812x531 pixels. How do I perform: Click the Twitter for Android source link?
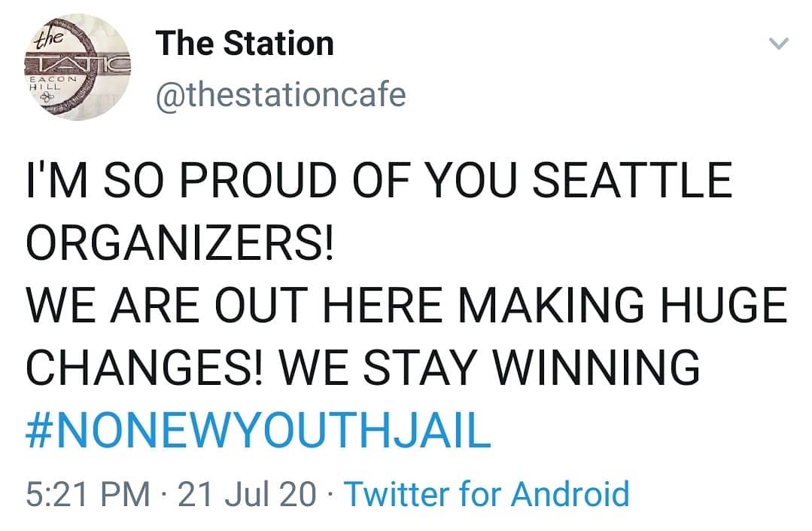coord(487,493)
